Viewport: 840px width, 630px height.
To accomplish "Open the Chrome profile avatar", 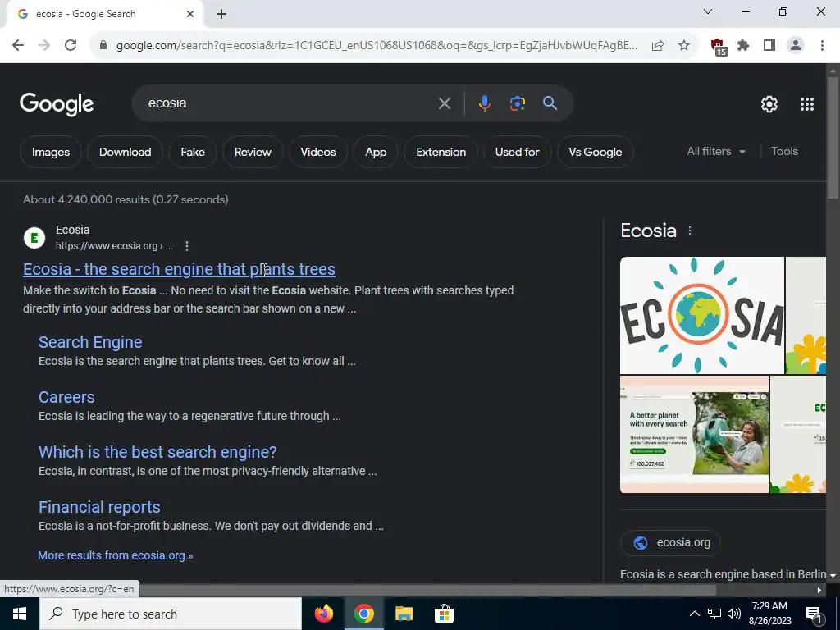I will [x=796, y=46].
